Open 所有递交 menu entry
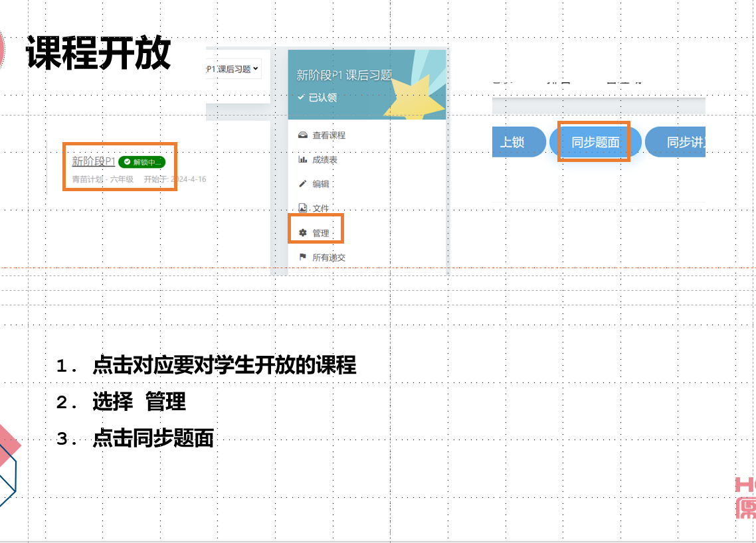The width and height of the screenshot is (756, 543). (329, 258)
